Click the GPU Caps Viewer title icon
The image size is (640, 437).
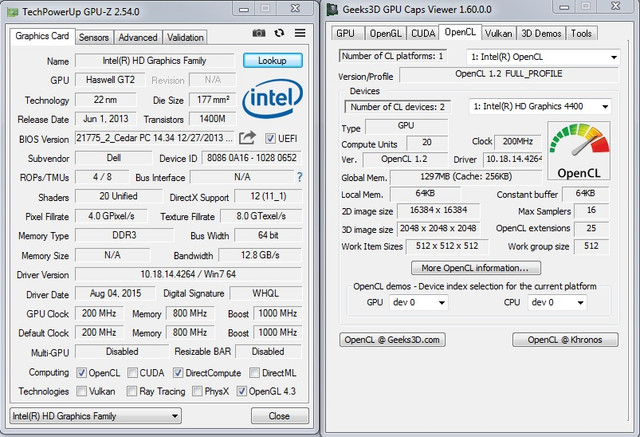[x=333, y=10]
